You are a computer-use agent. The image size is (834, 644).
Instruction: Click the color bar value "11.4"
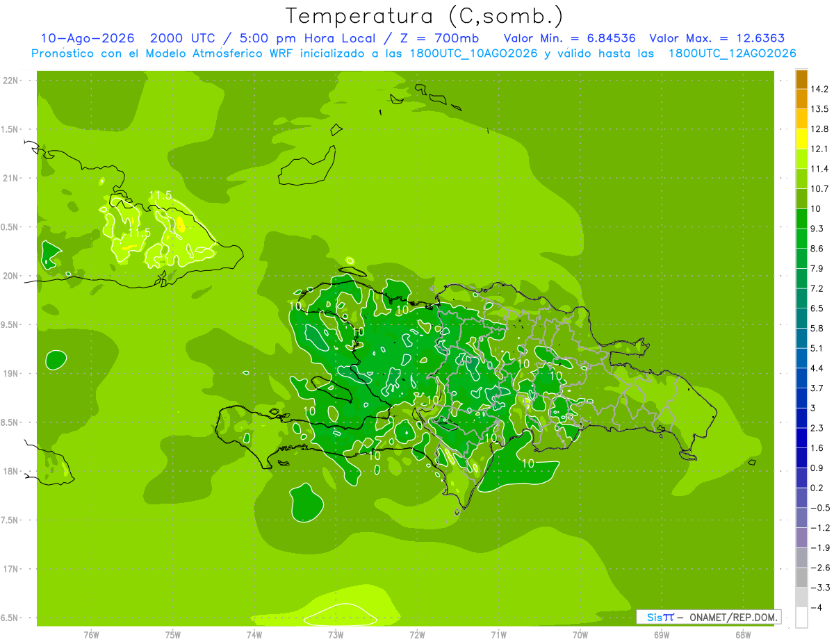(819, 169)
